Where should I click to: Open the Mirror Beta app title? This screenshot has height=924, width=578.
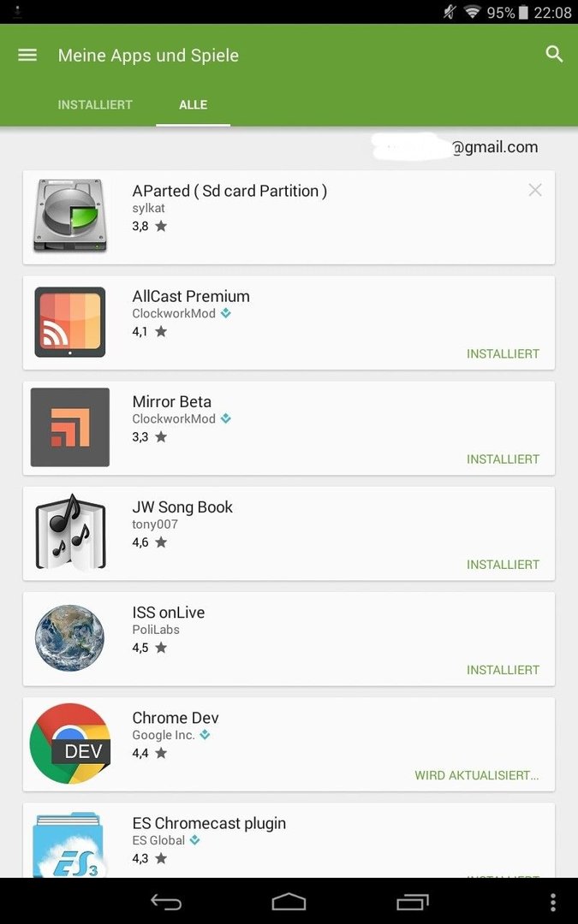pyautogui.click(x=171, y=402)
